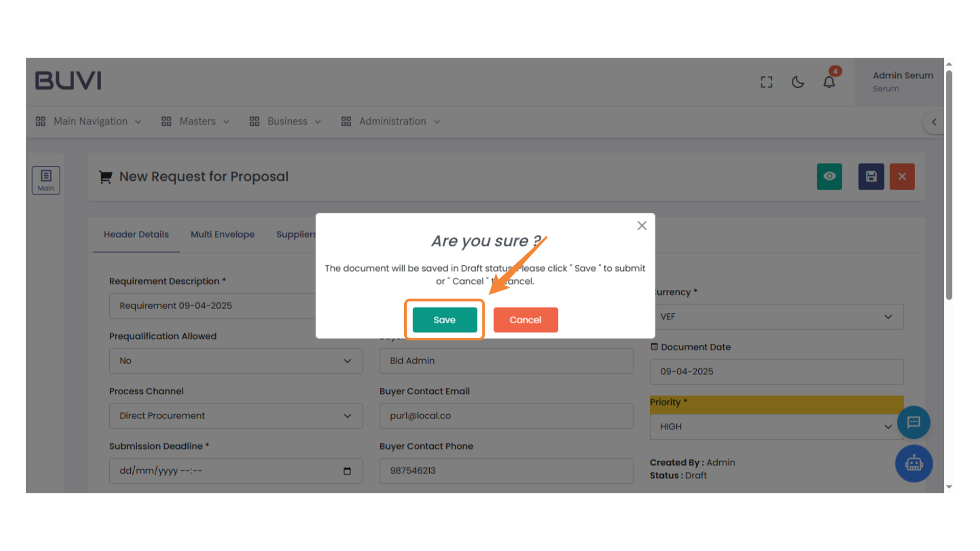The width and height of the screenshot is (980, 551).
Task: Enable dark mode with the moon icon
Action: (x=798, y=82)
